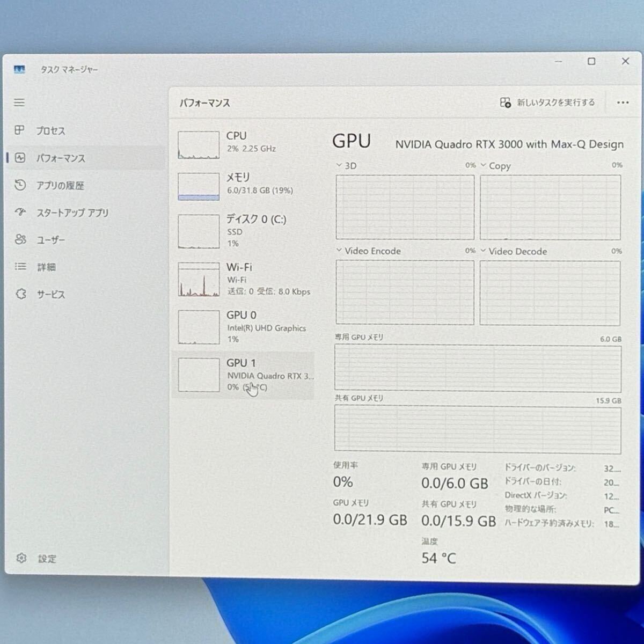644x644 pixels.
Task: Click the 専用 GPU メモリ usage graph
Action: click(x=478, y=367)
